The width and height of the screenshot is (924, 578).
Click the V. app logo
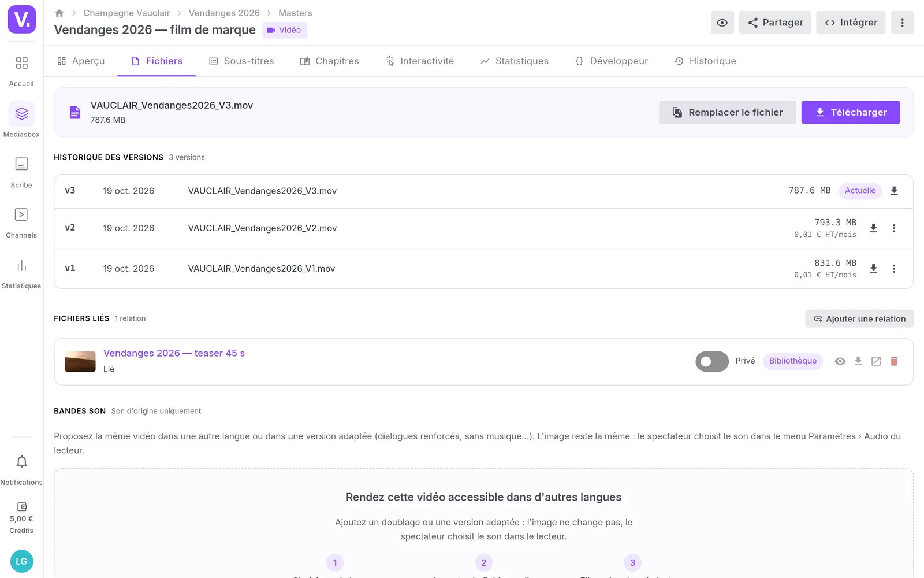coord(22,19)
